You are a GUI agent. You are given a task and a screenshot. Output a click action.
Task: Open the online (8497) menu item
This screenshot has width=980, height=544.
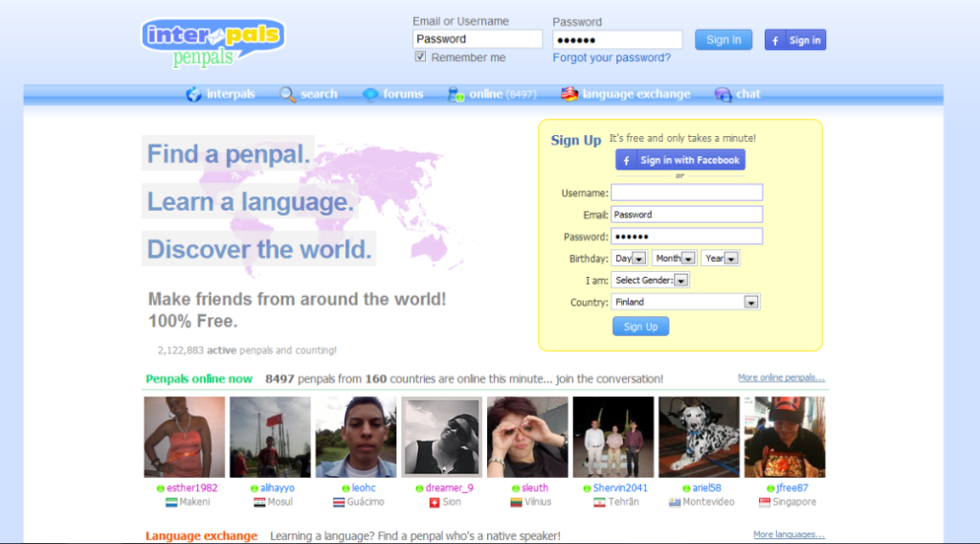(x=493, y=95)
